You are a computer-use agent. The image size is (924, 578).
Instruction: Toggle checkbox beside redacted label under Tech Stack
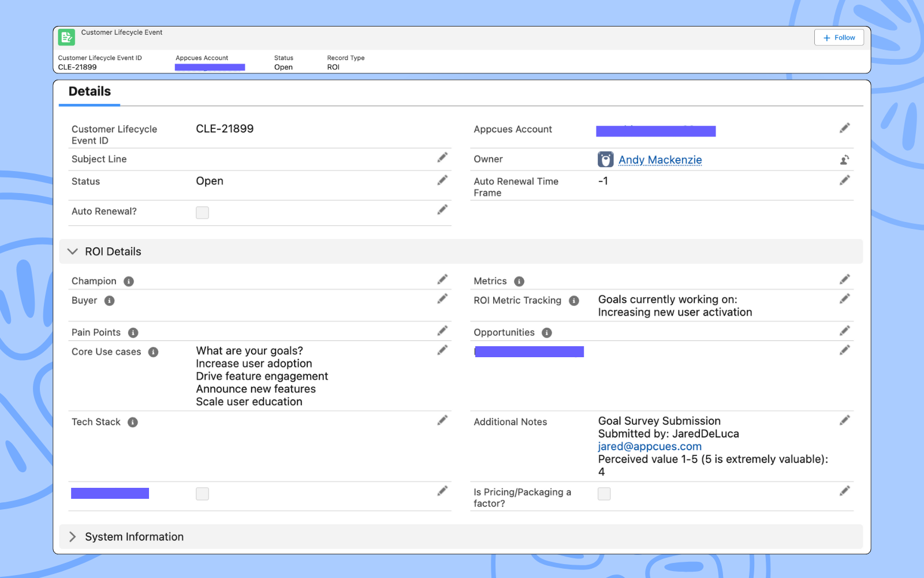point(202,494)
